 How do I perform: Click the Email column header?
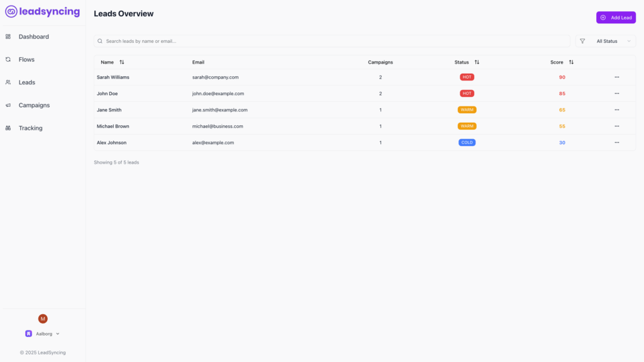(x=198, y=62)
